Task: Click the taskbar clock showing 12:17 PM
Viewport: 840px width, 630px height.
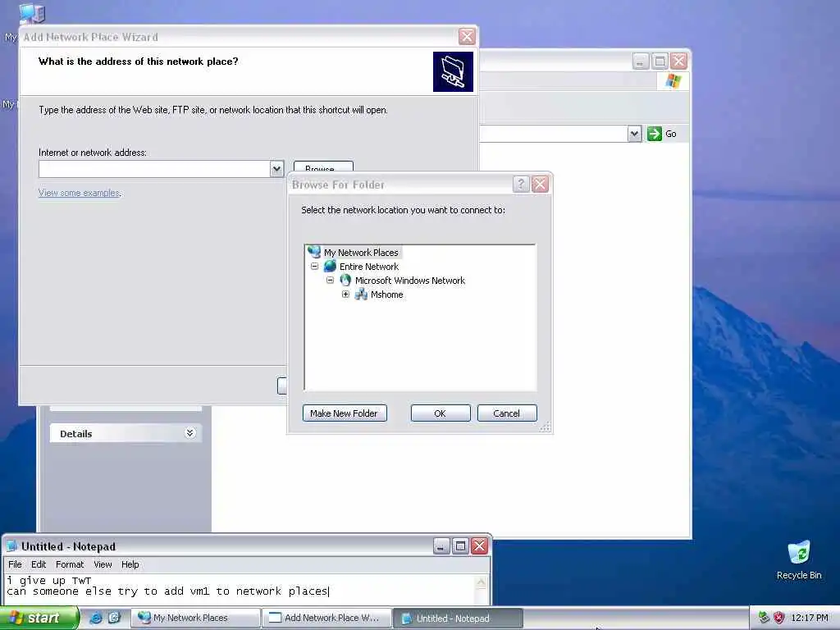Action: (x=809, y=618)
